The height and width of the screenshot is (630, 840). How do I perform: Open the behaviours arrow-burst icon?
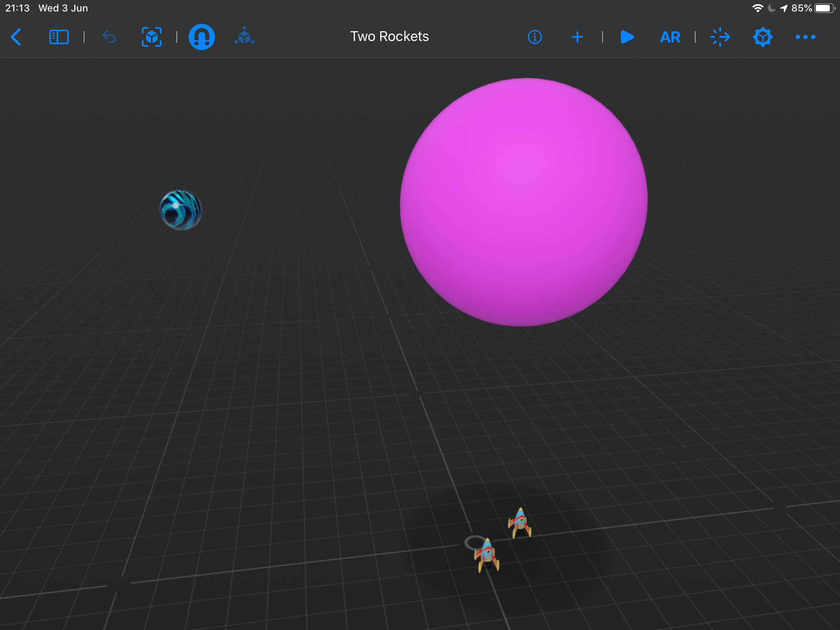(720, 37)
